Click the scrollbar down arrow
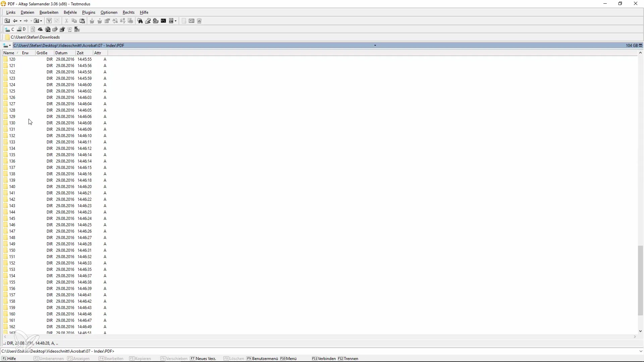Screen dimensions: 644x362 [640, 331]
